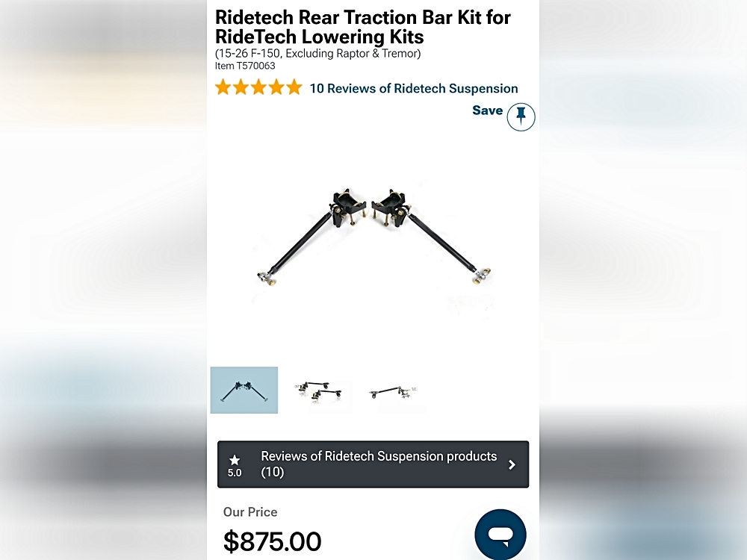This screenshot has height=560, width=747.
Task: Click the Save label text
Action: [487, 111]
